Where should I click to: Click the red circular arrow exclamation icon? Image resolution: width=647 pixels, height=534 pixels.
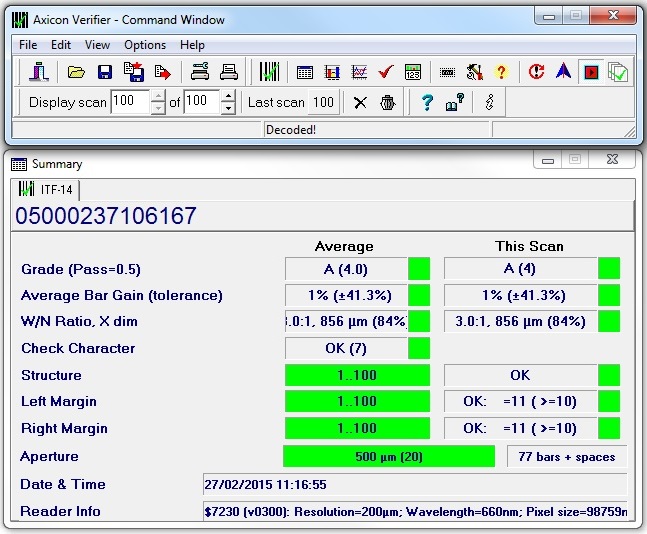pyautogui.click(x=536, y=72)
